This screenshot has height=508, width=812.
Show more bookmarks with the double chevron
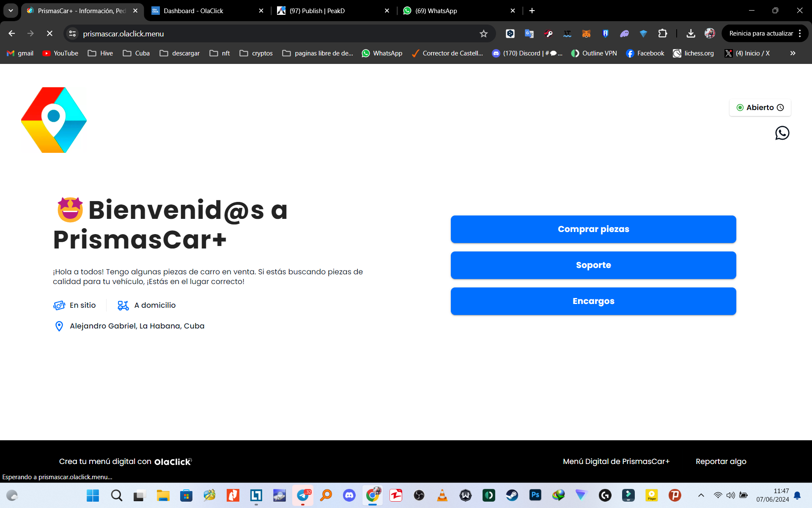click(x=793, y=53)
